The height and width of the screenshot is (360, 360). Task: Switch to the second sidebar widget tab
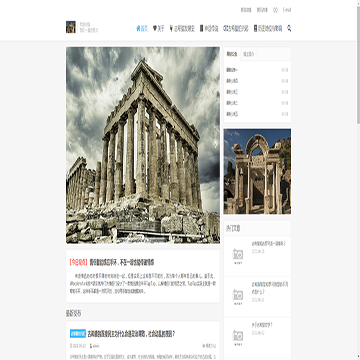[x=249, y=54]
